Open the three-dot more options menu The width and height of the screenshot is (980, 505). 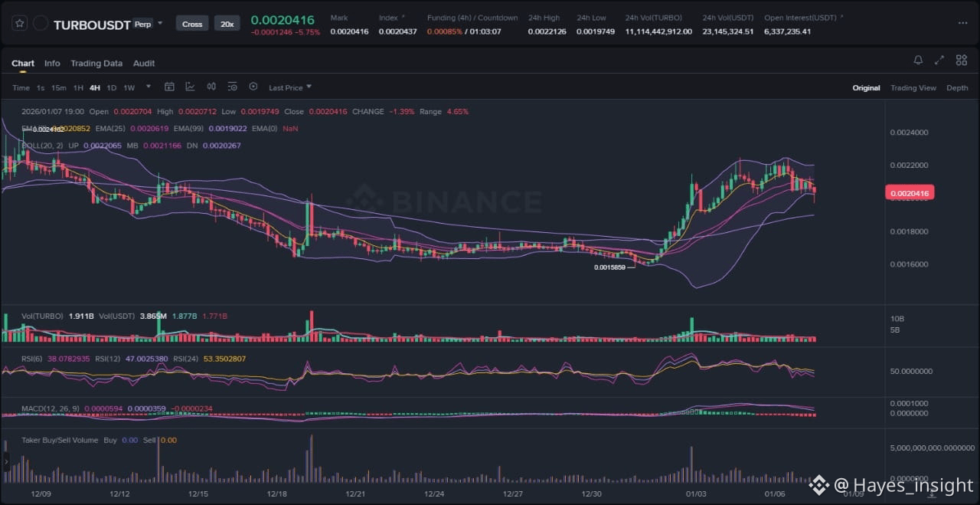[962, 24]
